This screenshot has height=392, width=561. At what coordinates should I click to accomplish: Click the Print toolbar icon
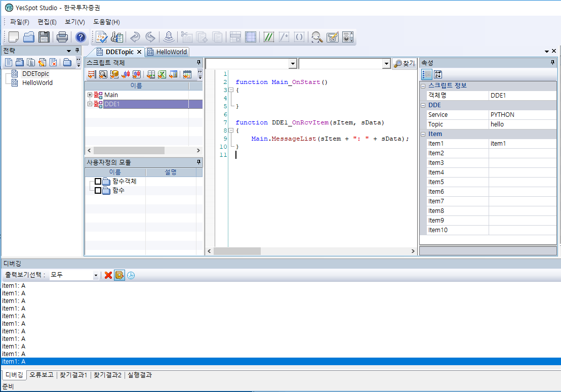pos(62,37)
